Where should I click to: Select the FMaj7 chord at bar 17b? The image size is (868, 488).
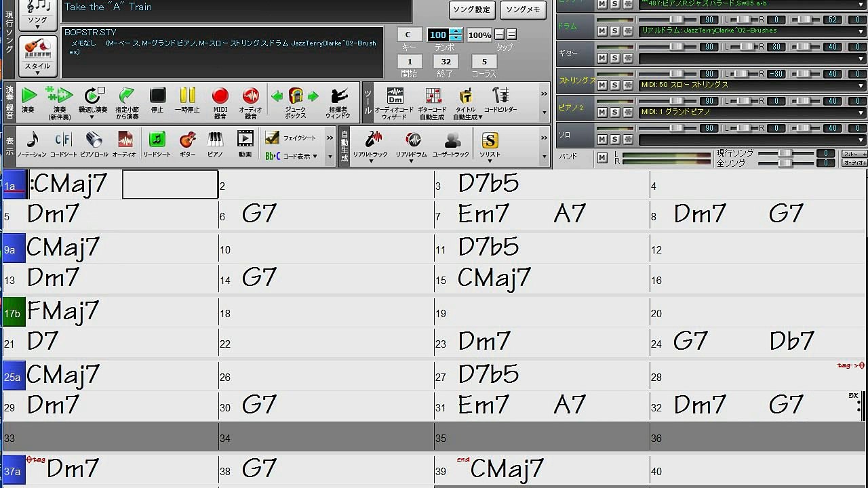pyautogui.click(x=63, y=312)
